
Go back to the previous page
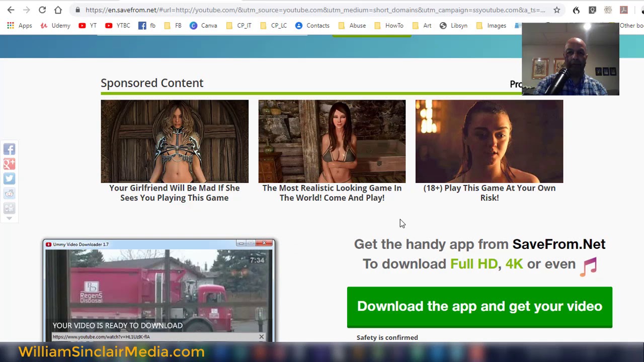(x=11, y=10)
